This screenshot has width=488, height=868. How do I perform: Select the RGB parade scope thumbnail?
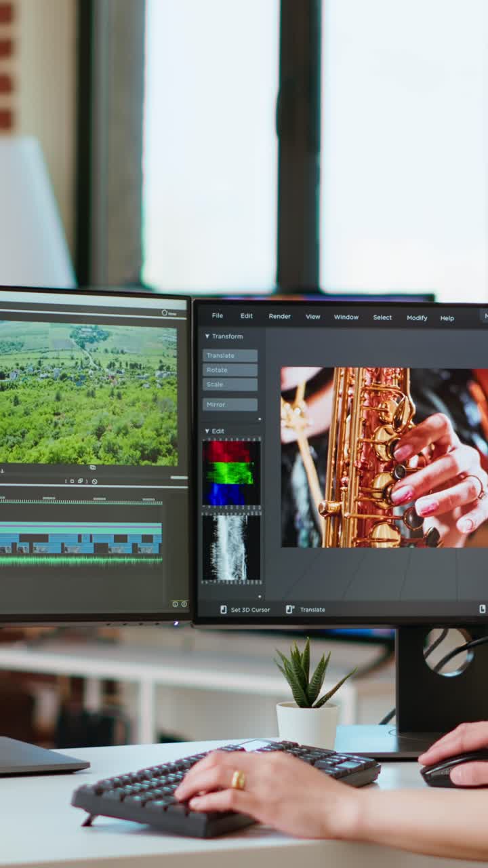coord(231,473)
